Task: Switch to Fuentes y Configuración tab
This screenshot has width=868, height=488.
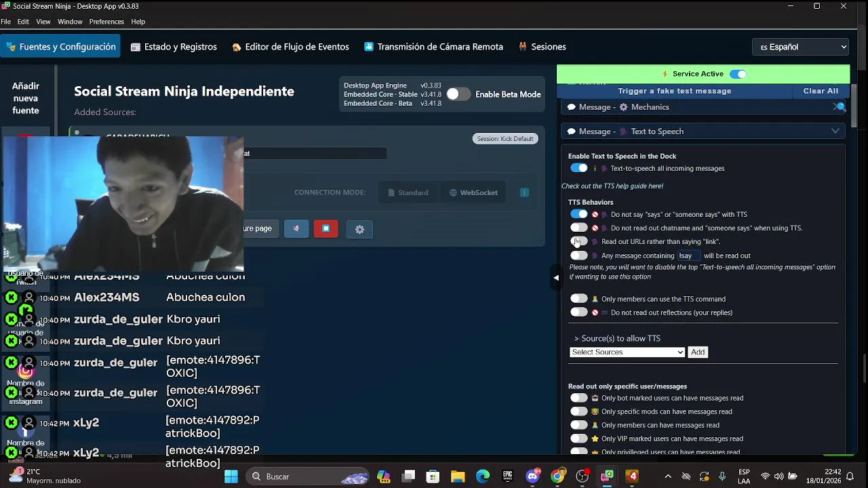Action: tap(60, 47)
